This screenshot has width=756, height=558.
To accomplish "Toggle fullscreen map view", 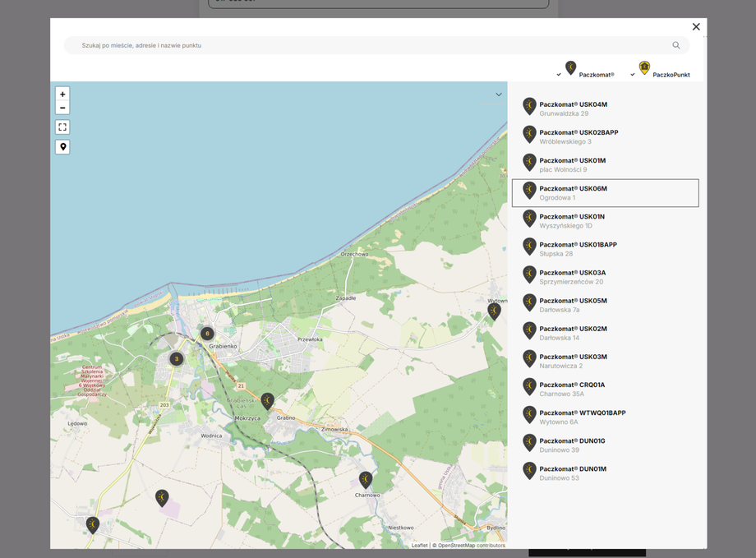I will click(62, 127).
